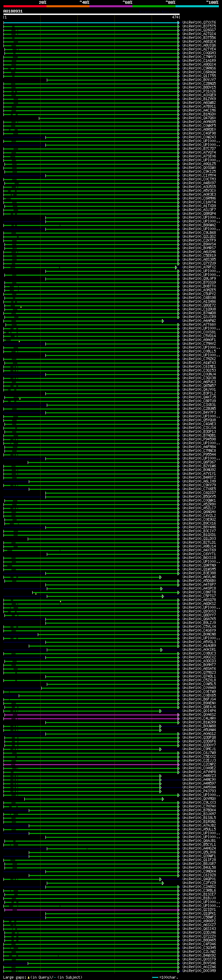Choose entry UniRef100_Q47Q60
Image resolution: width=222 pixels, height=980 pixels.
point(199,118)
